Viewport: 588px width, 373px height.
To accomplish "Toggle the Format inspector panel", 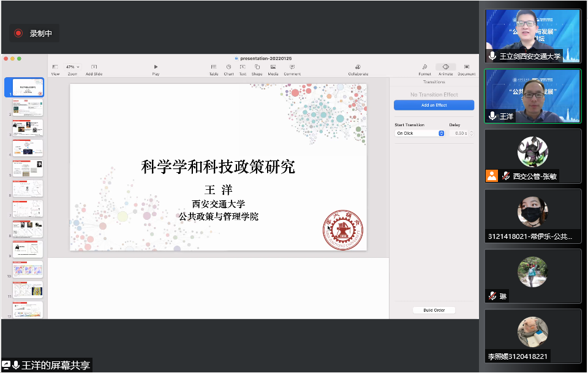I will click(x=424, y=67).
